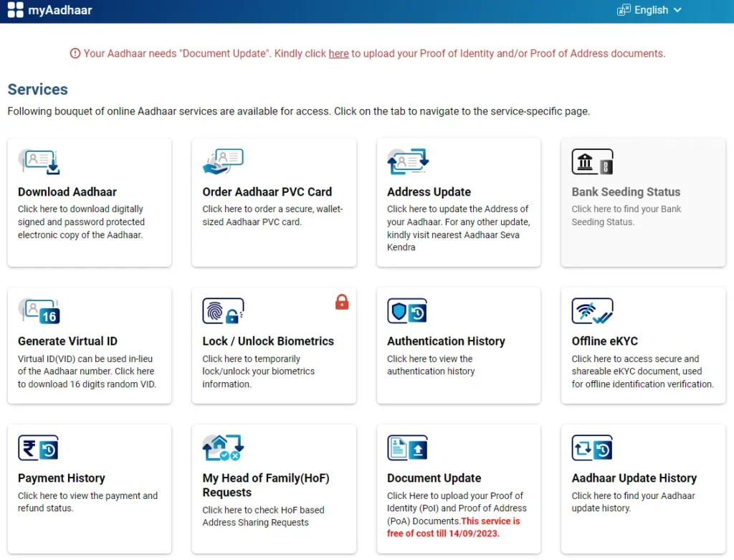Screen dimensions: 734x560
Task: Open the Offline eKYC title
Action: coord(604,341)
